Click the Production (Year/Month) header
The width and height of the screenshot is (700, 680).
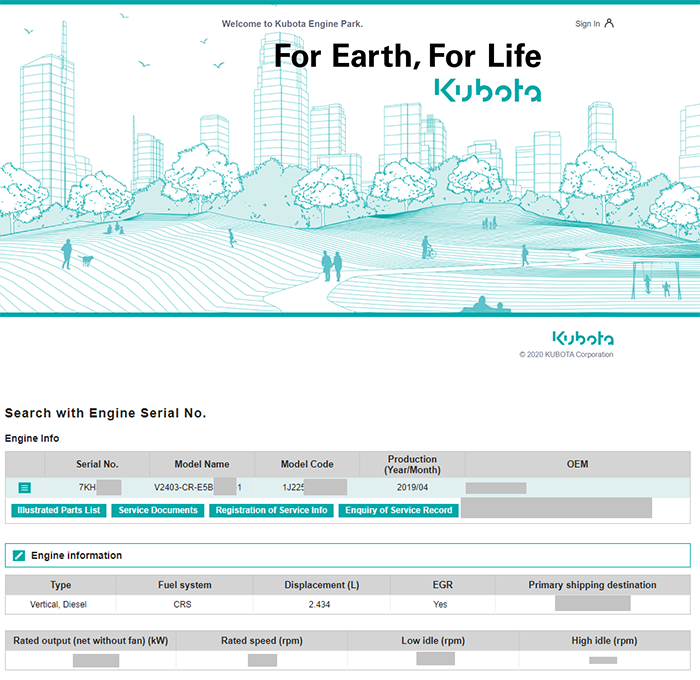click(412, 464)
